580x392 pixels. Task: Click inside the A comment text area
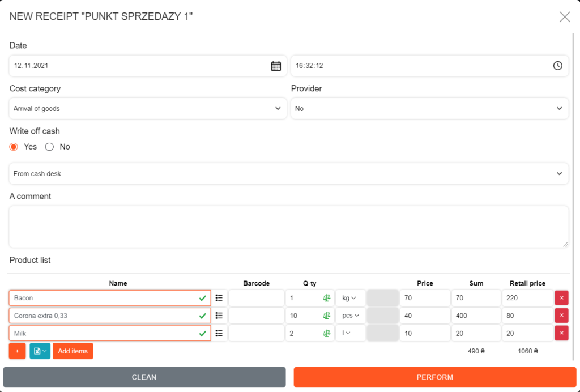coord(288,227)
